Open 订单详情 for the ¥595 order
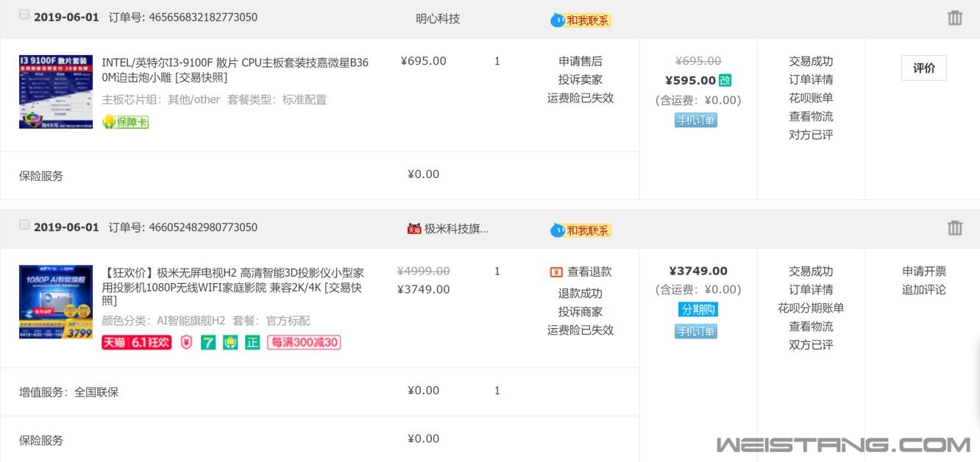The height and width of the screenshot is (462, 980). (x=811, y=79)
